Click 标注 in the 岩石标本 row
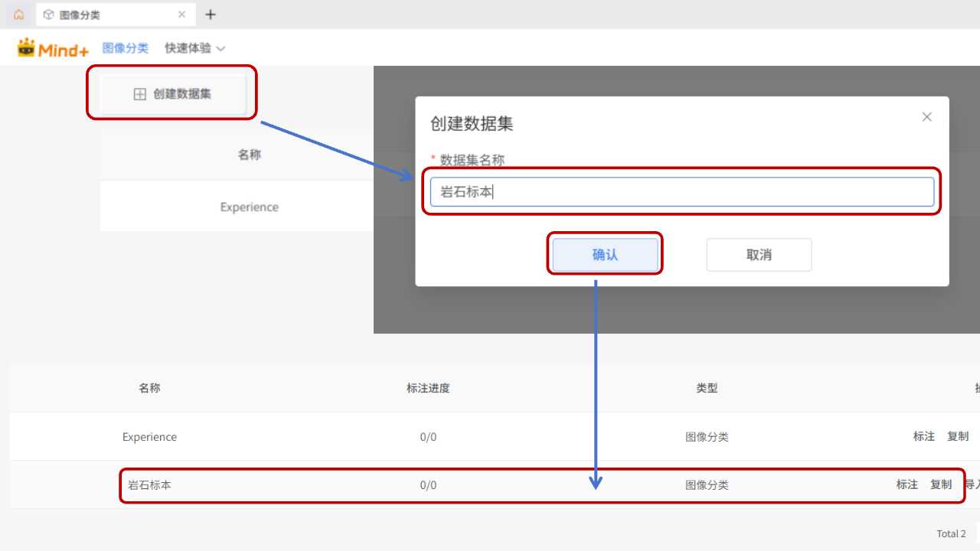Screen dimensions: 980x551 point(906,484)
